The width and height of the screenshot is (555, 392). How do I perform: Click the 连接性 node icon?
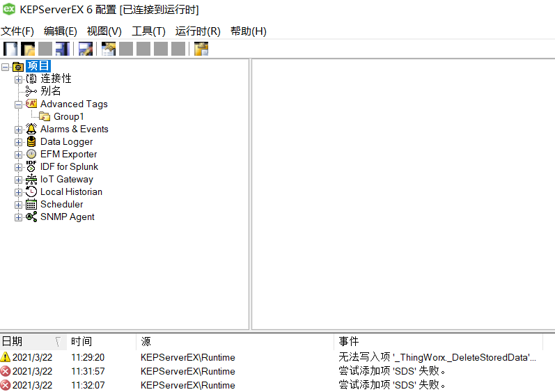click(31, 79)
